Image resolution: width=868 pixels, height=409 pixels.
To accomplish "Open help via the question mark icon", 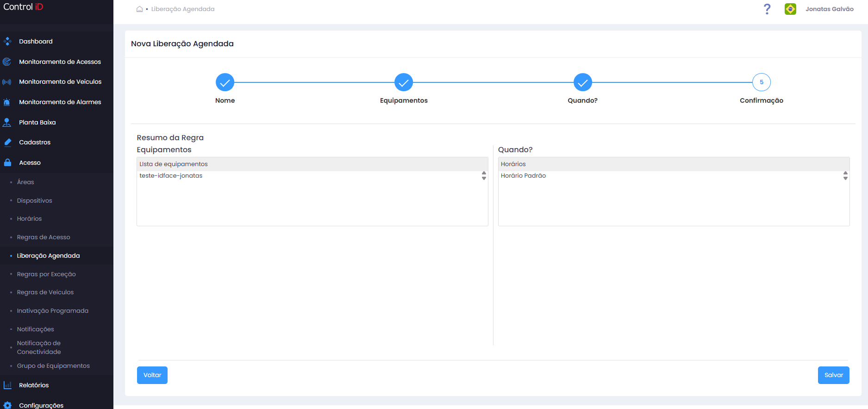I will tap(767, 9).
